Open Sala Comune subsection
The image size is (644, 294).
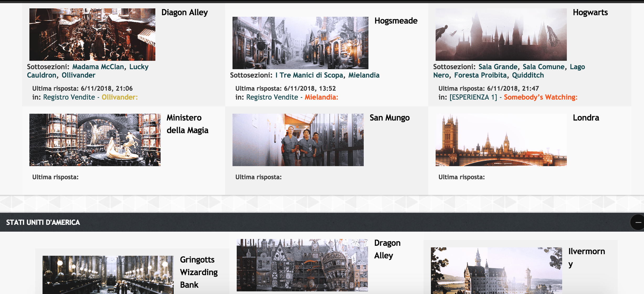(x=543, y=67)
